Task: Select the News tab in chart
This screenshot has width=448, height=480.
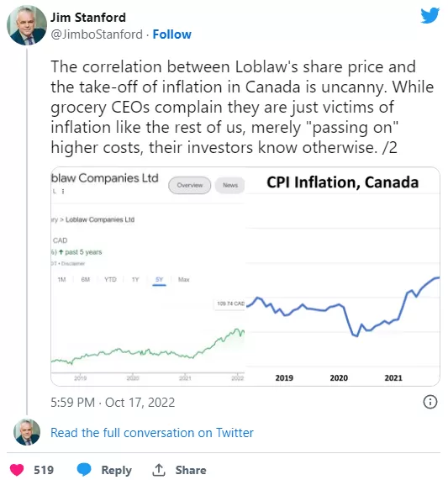Action: [230, 185]
